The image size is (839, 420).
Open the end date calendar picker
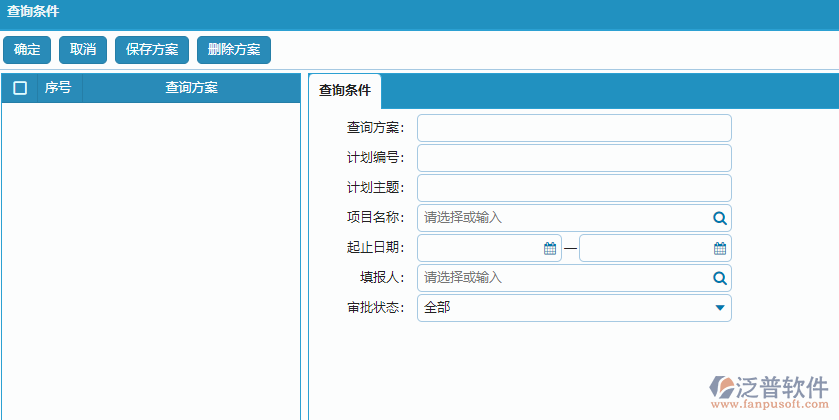pos(720,248)
